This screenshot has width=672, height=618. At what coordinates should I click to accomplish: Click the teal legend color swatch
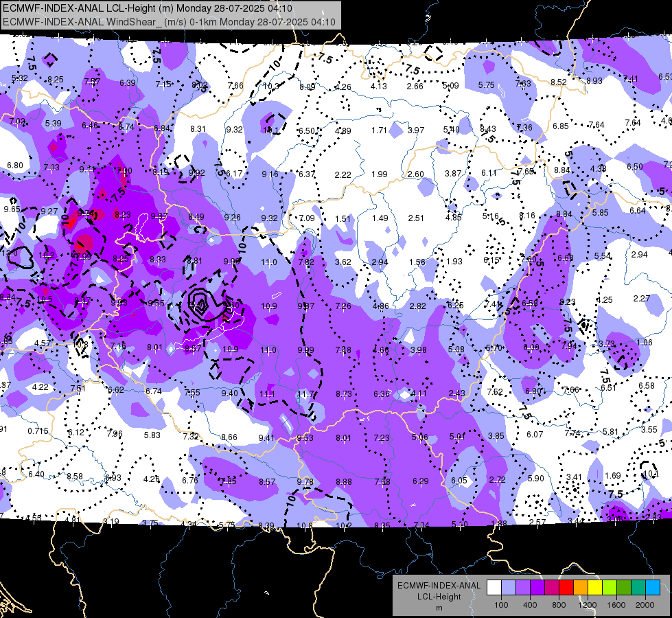point(638,588)
